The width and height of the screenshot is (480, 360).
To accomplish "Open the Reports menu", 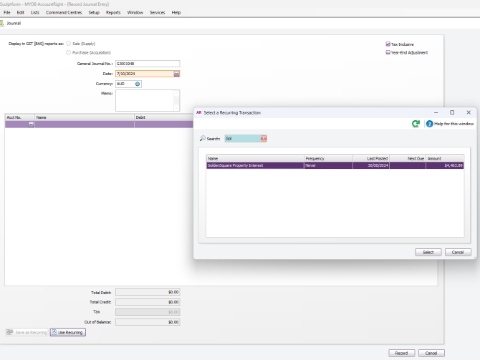I will click(113, 12).
